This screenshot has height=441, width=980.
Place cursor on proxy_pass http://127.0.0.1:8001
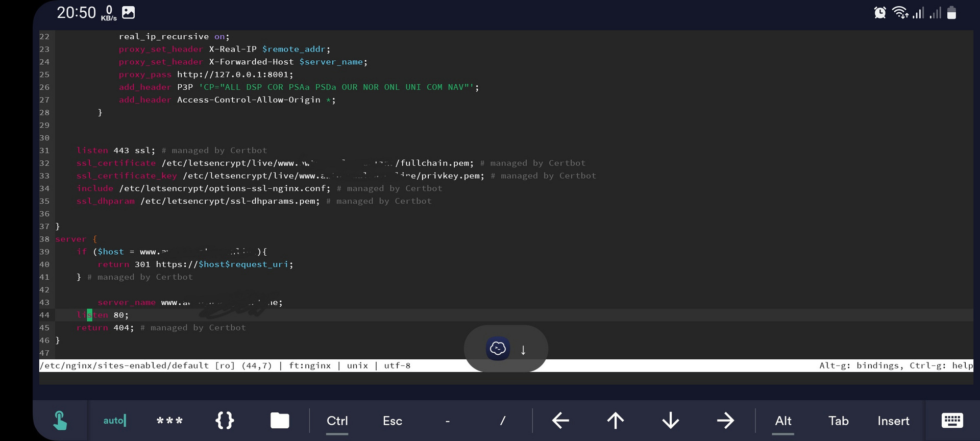click(206, 75)
